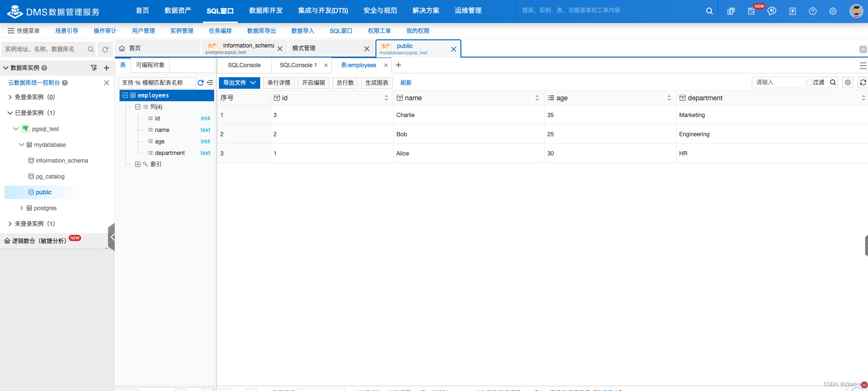Click the 刷新 link
The image size is (868, 391).
coord(406,83)
